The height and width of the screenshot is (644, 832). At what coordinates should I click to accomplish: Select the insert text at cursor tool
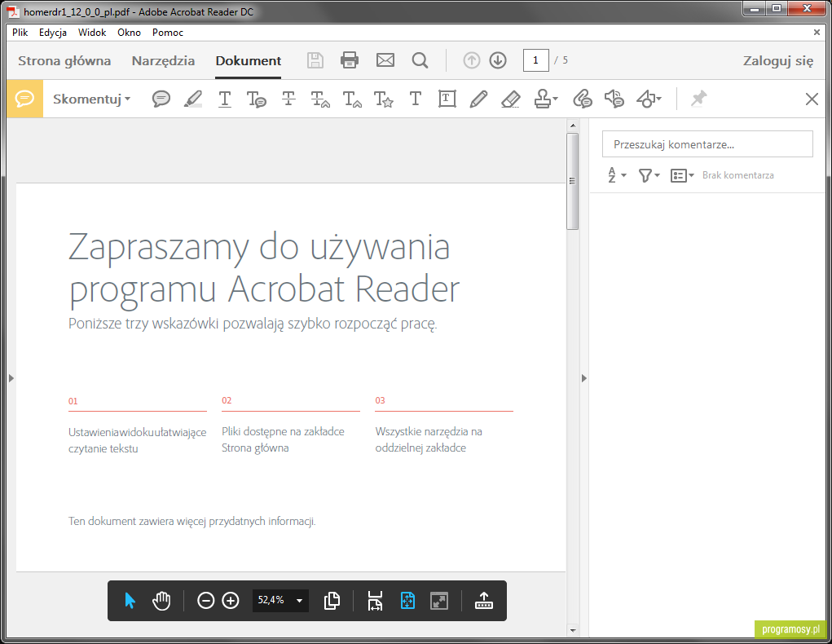352,99
